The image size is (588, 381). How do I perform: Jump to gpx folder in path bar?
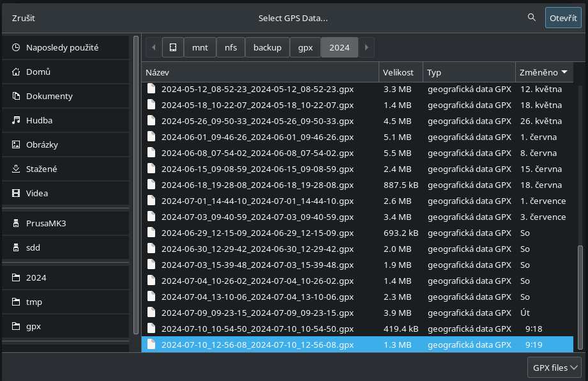click(x=305, y=47)
